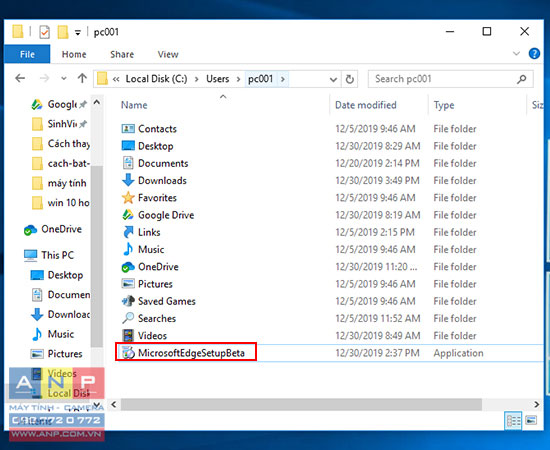Show hidden breadcrumb path double chevron
Image resolution: width=550 pixels, height=450 pixels.
click(116, 79)
